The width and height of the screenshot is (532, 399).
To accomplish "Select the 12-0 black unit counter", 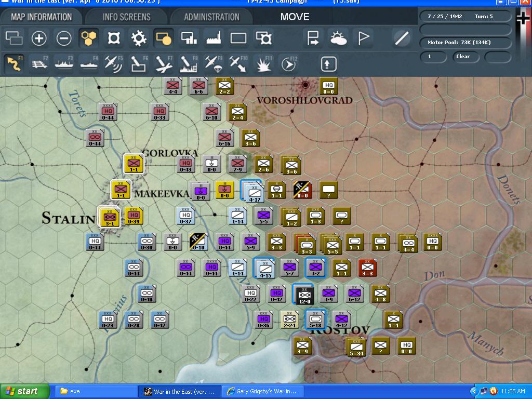I will tap(303, 295).
